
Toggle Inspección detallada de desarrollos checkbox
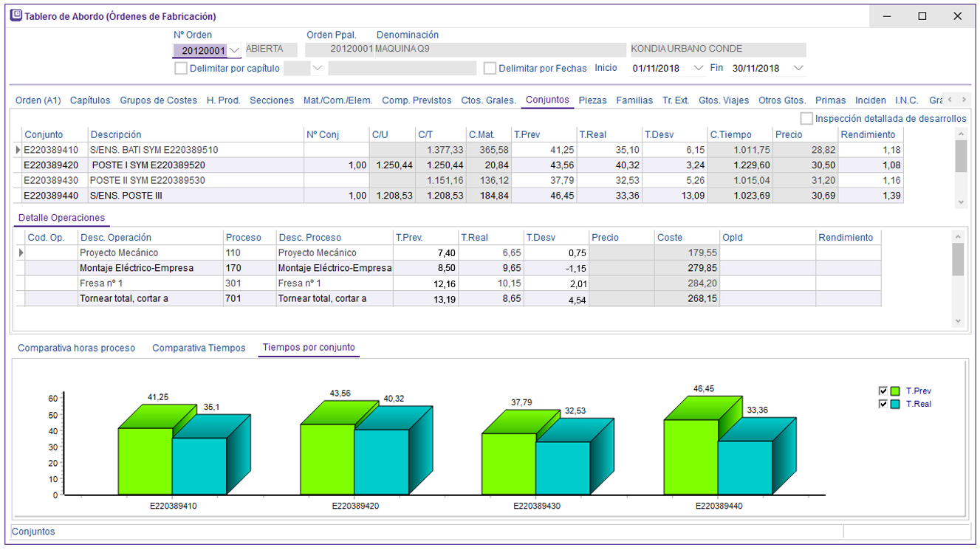(x=806, y=118)
